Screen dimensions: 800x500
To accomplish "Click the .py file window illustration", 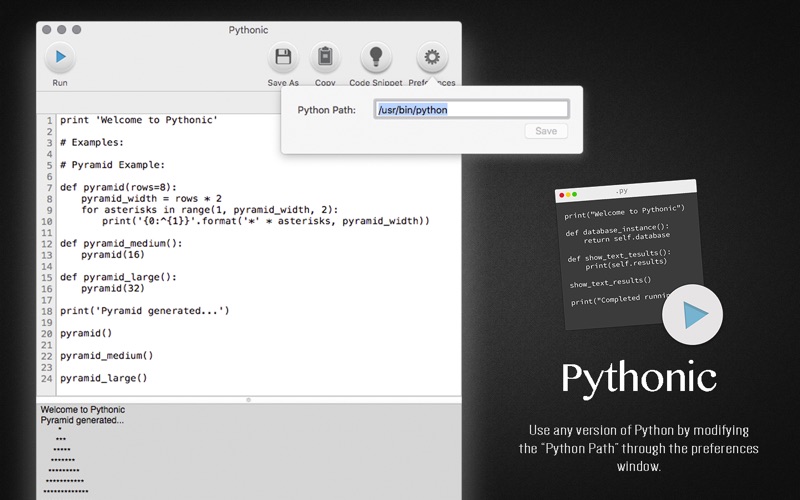I will 629,254.
